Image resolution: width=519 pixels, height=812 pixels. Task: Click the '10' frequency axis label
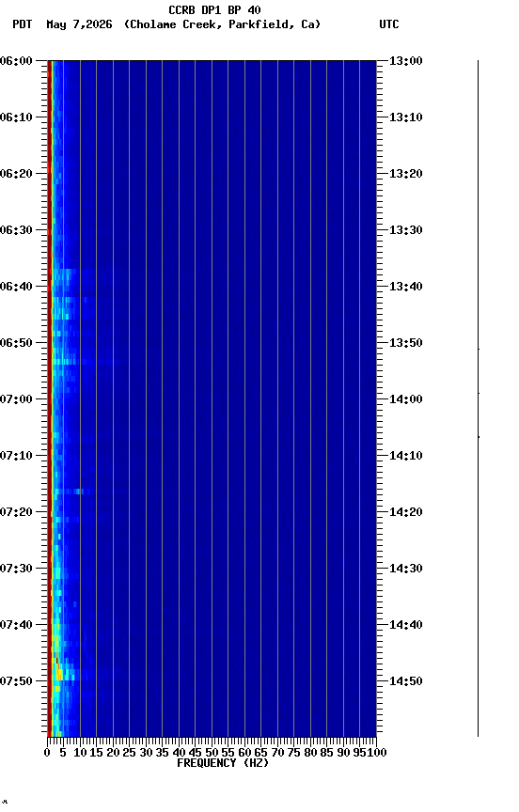[x=80, y=753]
